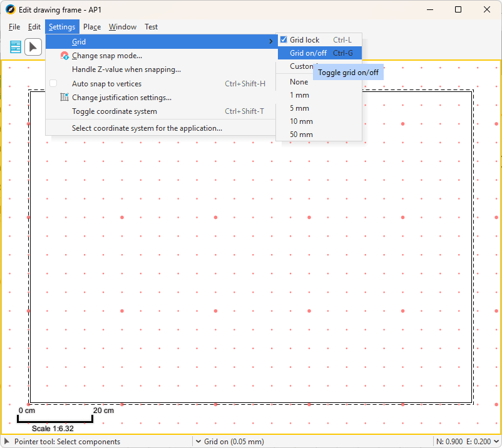Toggle the Grid lock checkbox
The image size is (502, 448).
284,40
